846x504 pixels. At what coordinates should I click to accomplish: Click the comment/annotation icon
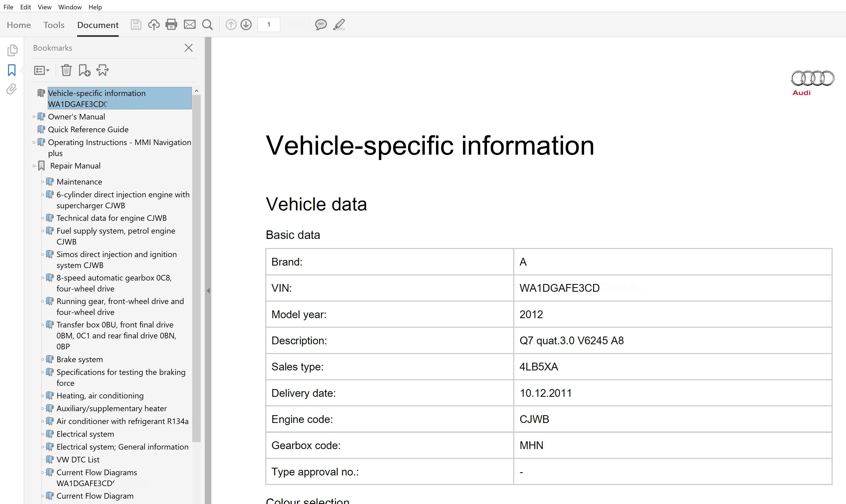point(321,25)
